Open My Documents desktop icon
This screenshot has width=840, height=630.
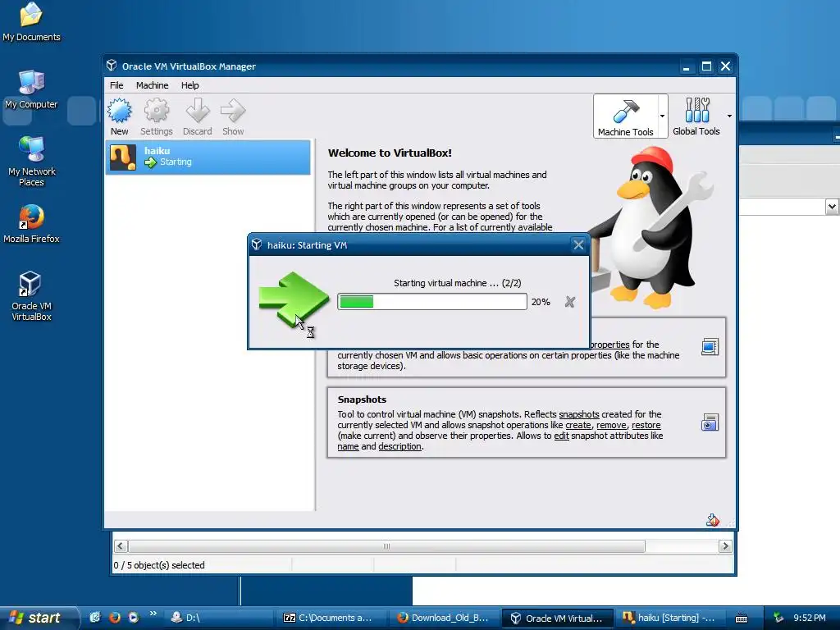pyautogui.click(x=31, y=22)
